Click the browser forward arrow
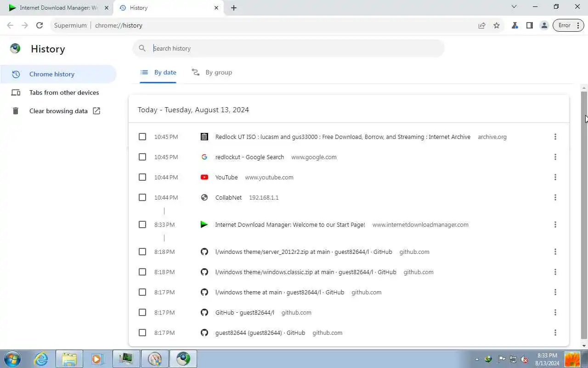The height and width of the screenshot is (368, 588). point(25,25)
